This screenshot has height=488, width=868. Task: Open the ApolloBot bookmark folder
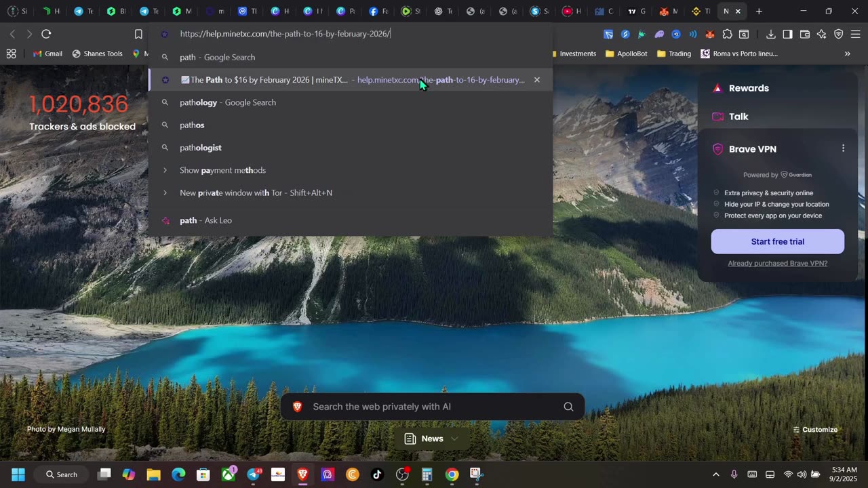click(x=626, y=54)
